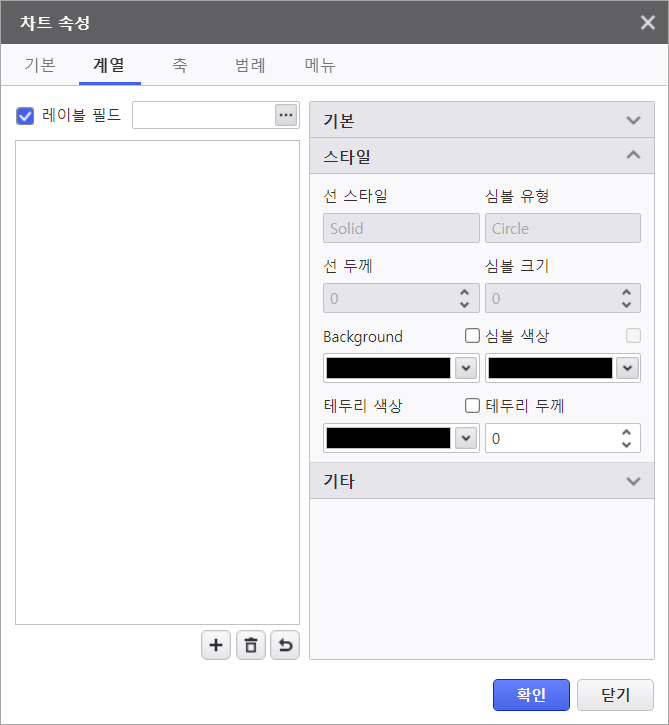Image resolution: width=669 pixels, height=725 pixels.
Task: Click the 레이블 필드 text input
Action: point(204,115)
